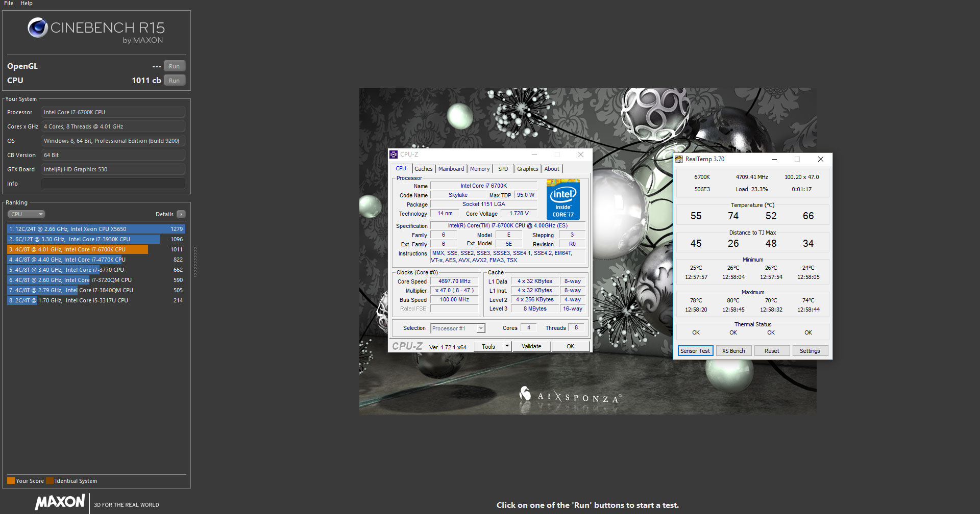
Task: Select the Core i7-3930K ranking row
Action: click(x=96, y=239)
